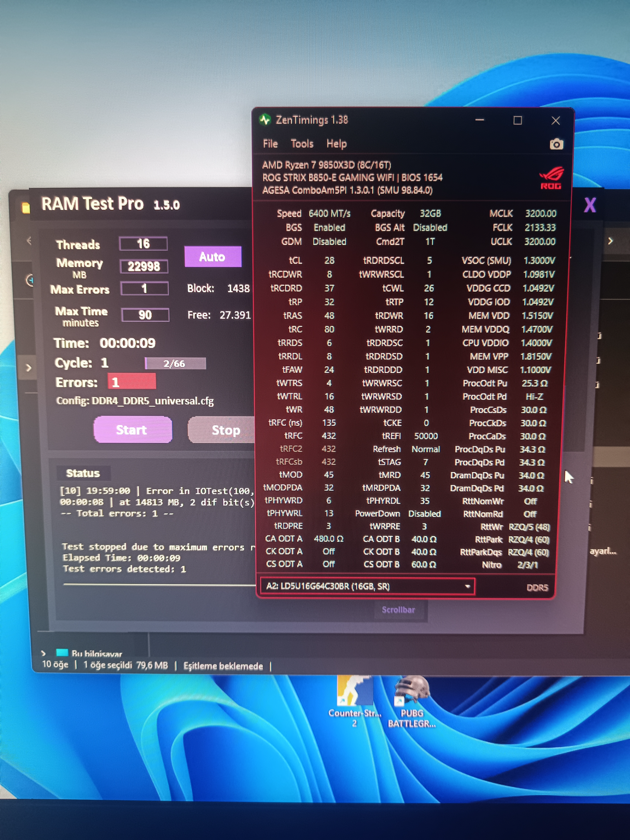Click the '10 öğe' status bar entry
This screenshot has width=630, height=840.
pyautogui.click(x=55, y=664)
